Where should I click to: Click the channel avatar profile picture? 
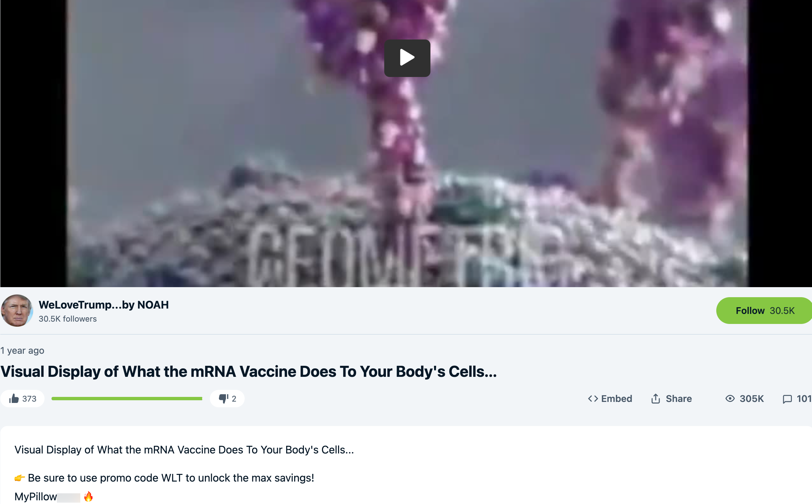(17, 311)
